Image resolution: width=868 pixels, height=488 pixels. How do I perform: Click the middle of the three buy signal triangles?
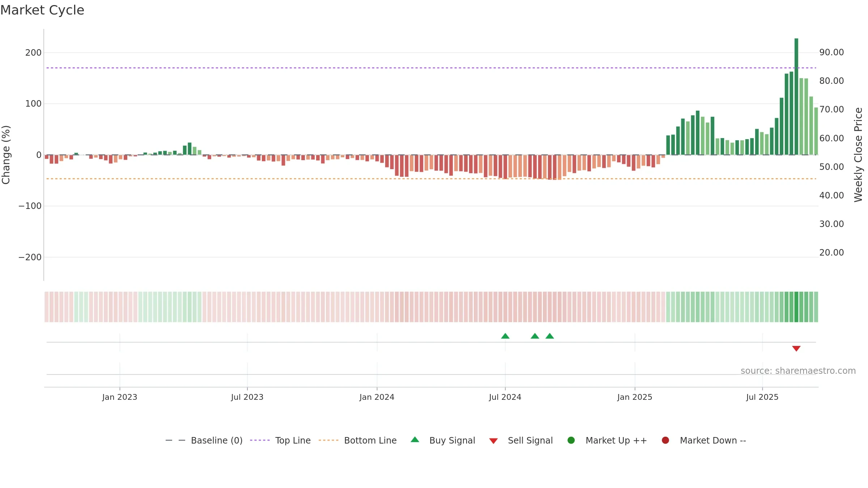(535, 336)
